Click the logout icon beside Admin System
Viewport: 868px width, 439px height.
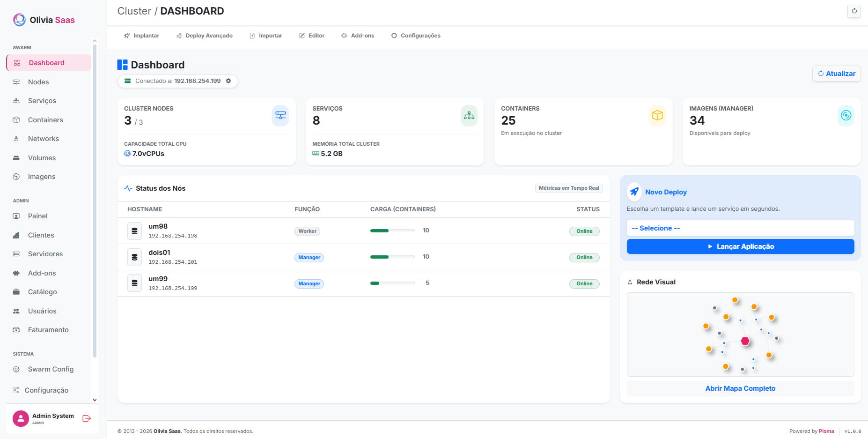(x=87, y=418)
